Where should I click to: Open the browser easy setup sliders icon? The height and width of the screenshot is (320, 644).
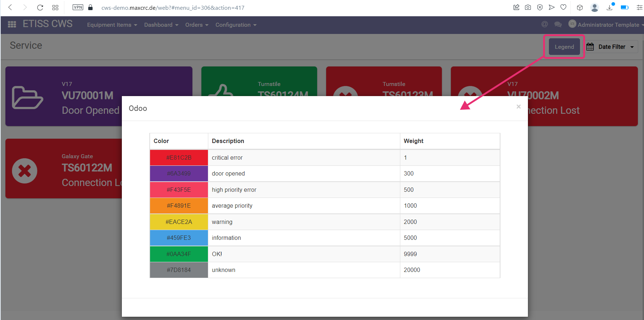click(x=639, y=7)
